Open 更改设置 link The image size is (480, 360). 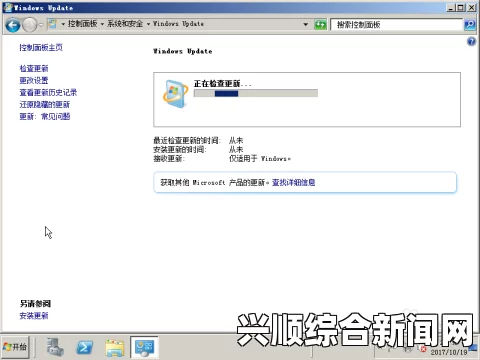click(34, 80)
